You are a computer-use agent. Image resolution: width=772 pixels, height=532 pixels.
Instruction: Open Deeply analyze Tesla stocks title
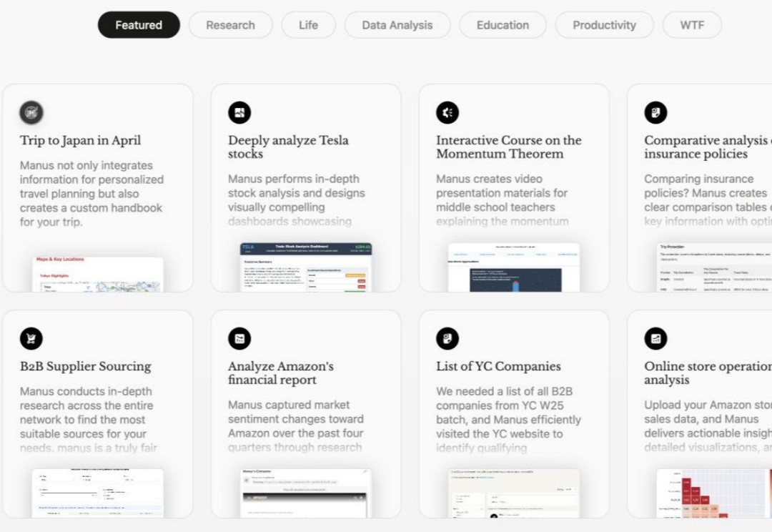[x=289, y=147]
